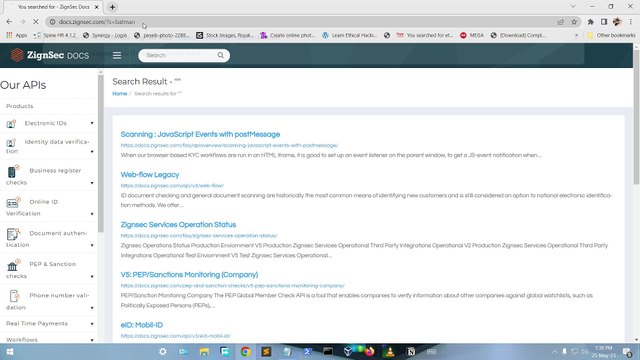
Task: Open the Windows Start menu
Action: pyautogui.click(x=10, y=351)
